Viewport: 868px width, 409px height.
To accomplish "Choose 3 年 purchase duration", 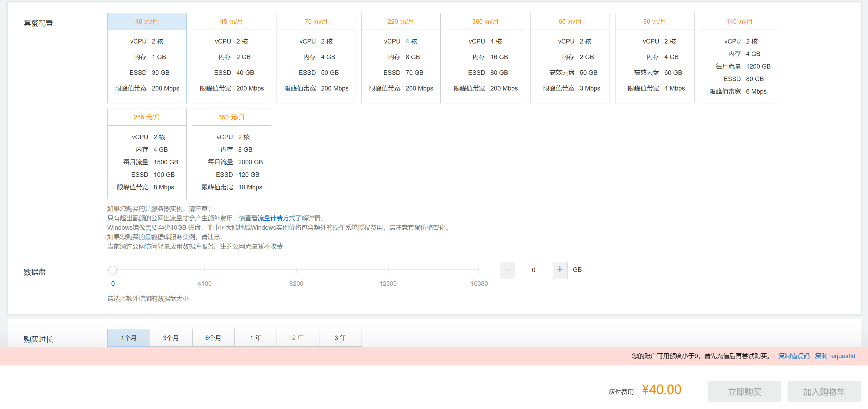I will tap(340, 338).
